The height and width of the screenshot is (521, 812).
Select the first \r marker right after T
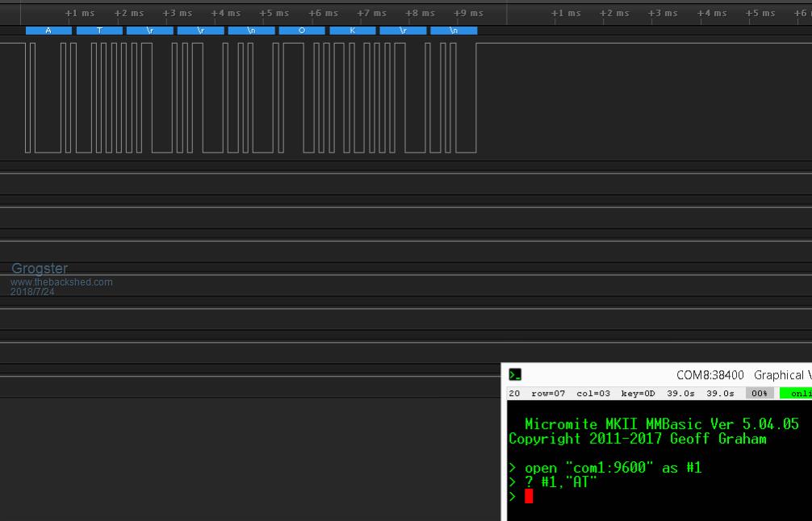click(x=149, y=31)
